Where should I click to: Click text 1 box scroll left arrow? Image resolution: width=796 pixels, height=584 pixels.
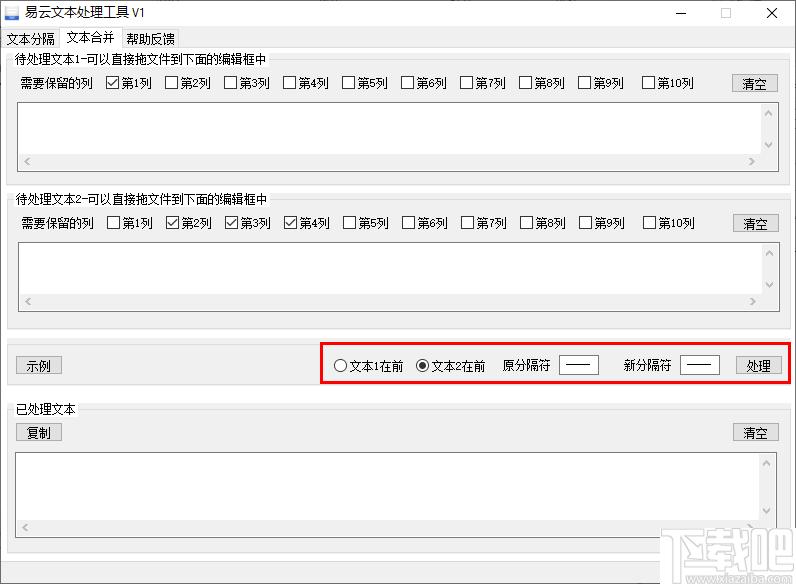point(27,161)
